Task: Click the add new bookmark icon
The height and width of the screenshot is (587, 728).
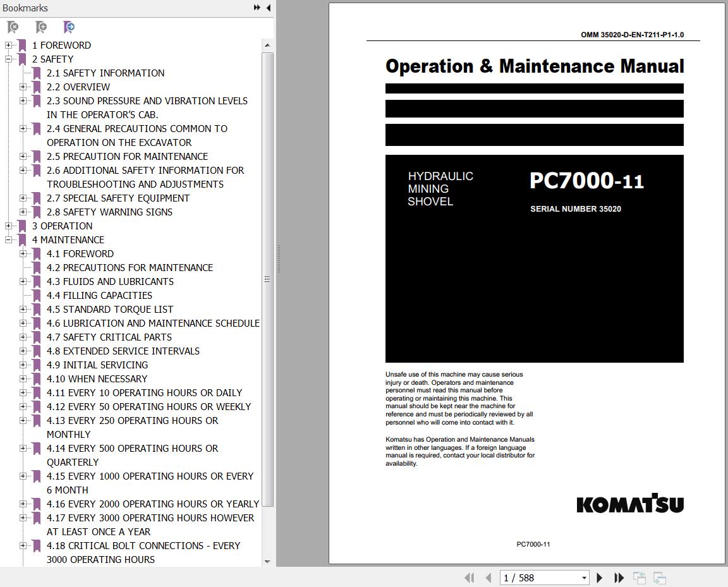Action: click(41, 27)
